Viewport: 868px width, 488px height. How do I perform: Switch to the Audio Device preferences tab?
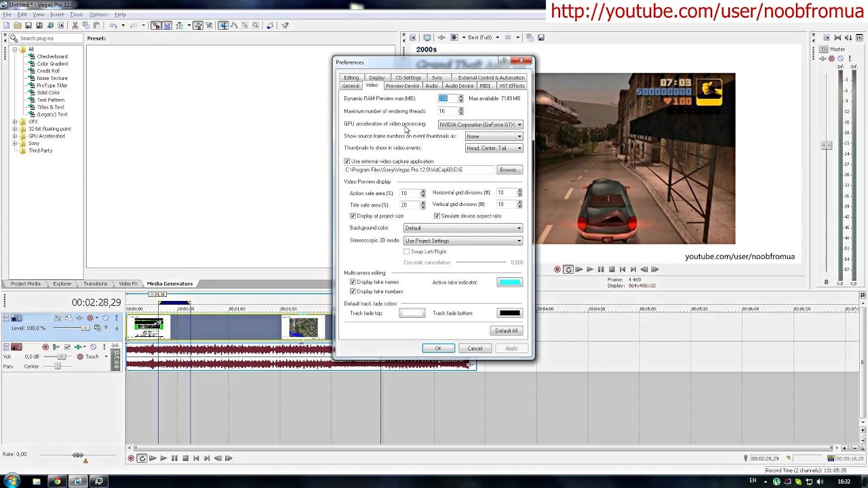point(459,86)
